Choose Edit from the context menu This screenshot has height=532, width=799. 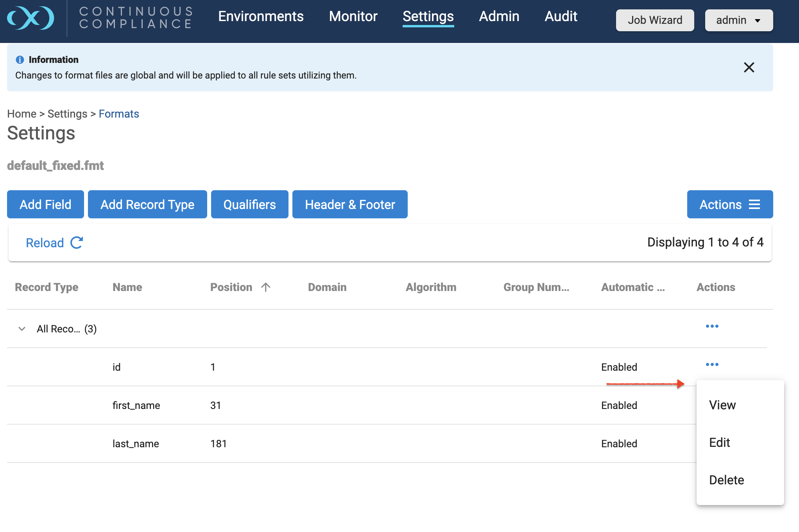click(719, 443)
